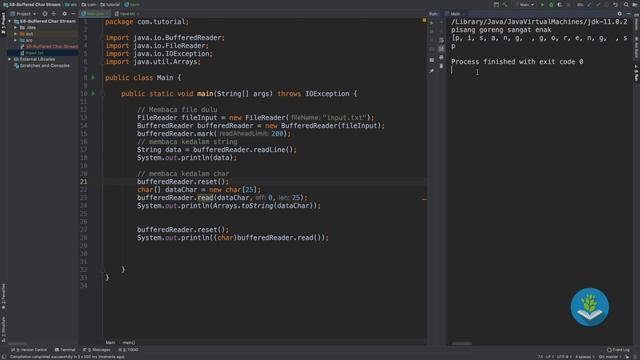Click run gutter arrow beside main method

pyautogui.click(x=93, y=93)
